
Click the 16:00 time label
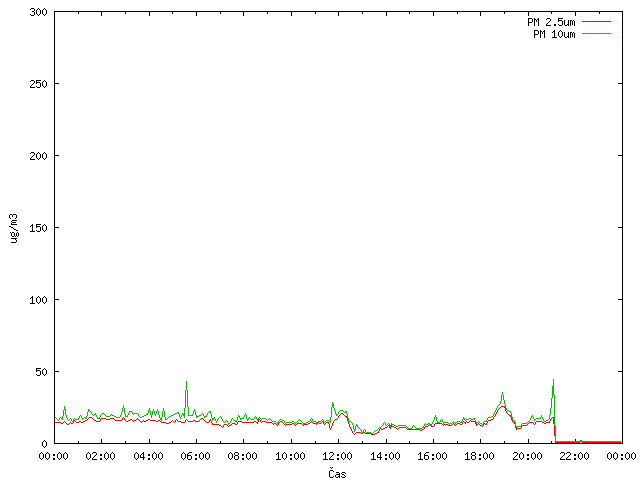click(432, 456)
